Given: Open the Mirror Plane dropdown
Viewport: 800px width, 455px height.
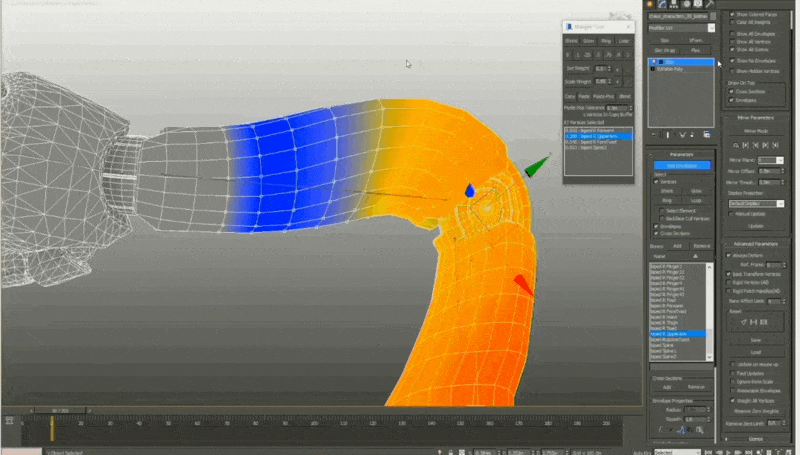Looking at the screenshot, I should (x=770, y=159).
